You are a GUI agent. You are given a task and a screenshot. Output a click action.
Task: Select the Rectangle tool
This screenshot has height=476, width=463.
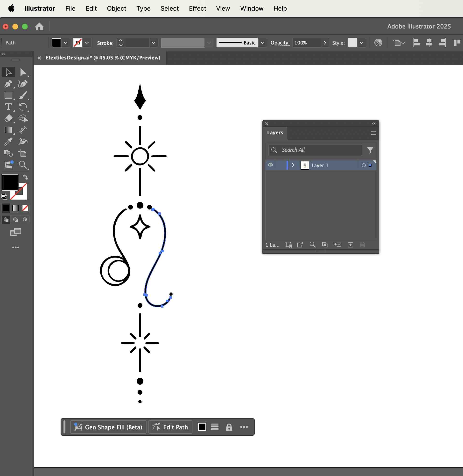coord(8,95)
